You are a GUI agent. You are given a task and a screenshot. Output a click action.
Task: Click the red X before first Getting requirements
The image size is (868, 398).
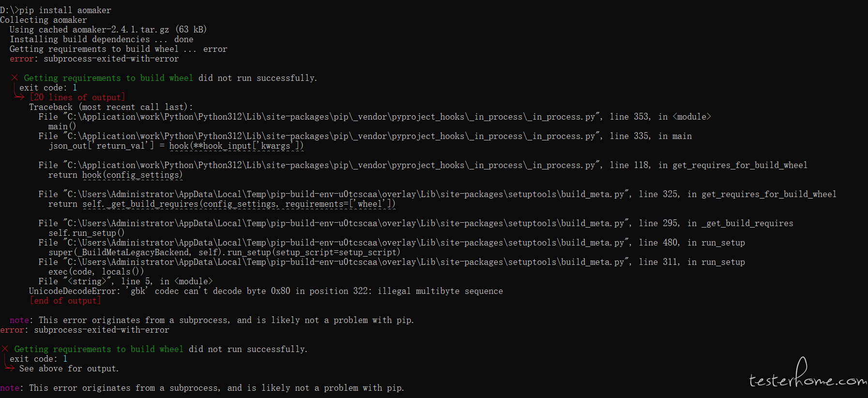pyautogui.click(x=15, y=78)
